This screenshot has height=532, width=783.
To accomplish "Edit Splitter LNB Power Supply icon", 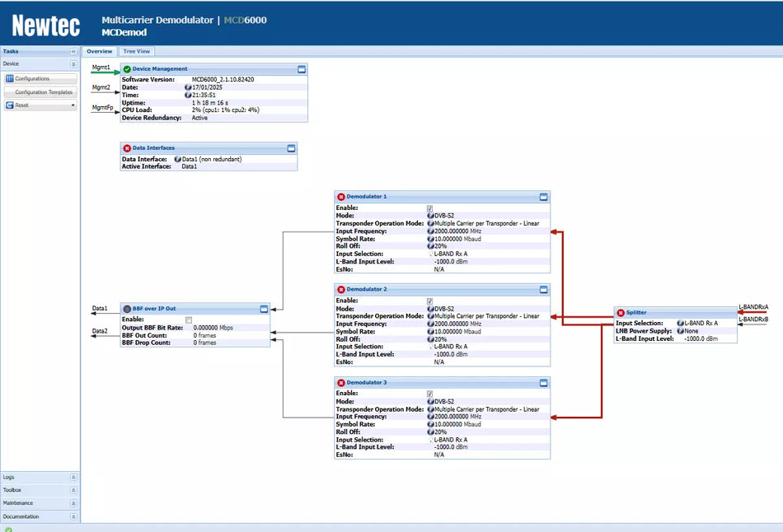I will [681, 331].
